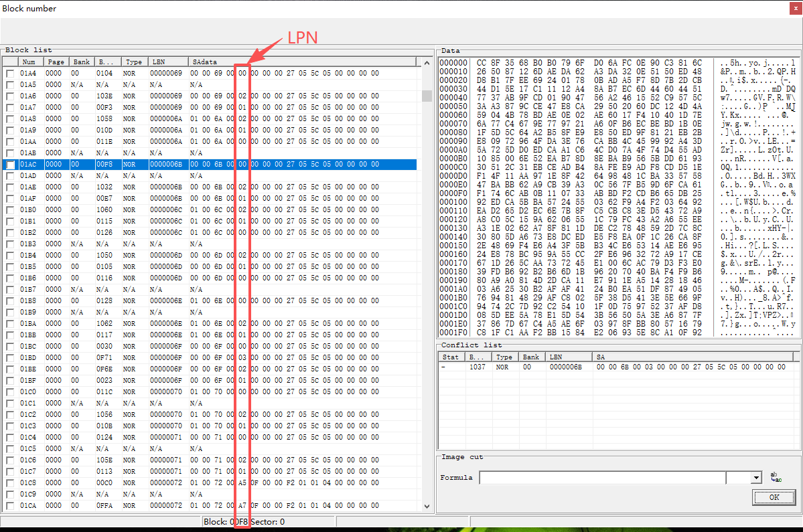Image resolution: width=803 pixels, height=532 pixels.
Task: Check the box next to row 01BD
Action: [10, 358]
